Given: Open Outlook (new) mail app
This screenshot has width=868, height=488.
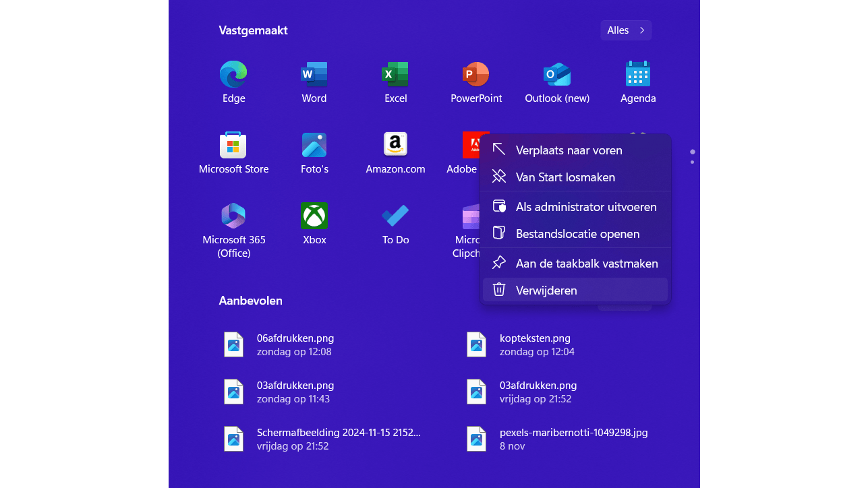Looking at the screenshot, I should point(557,82).
